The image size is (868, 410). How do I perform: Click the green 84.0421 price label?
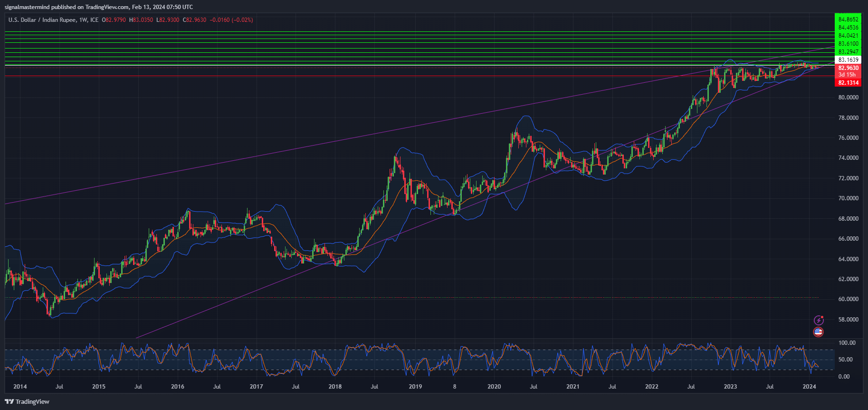click(x=848, y=36)
